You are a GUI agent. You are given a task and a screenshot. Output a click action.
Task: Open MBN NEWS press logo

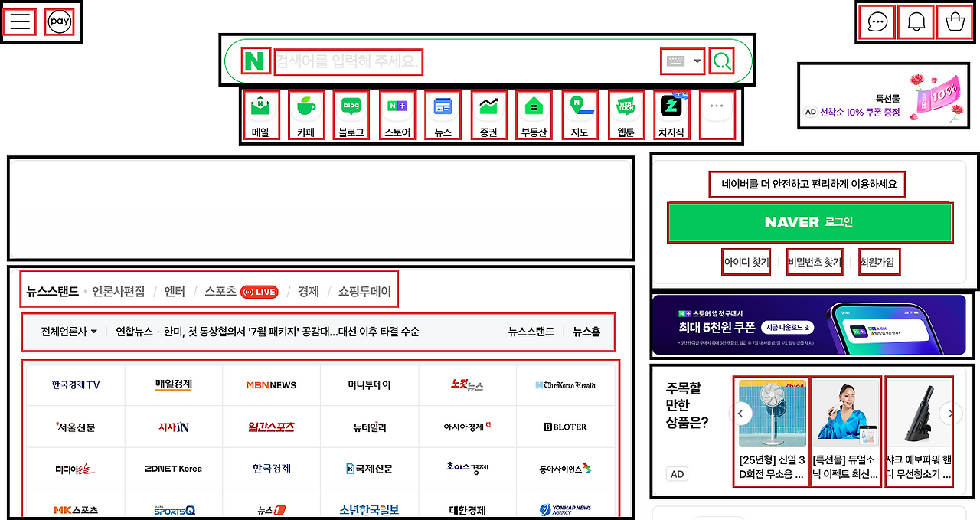(272, 385)
